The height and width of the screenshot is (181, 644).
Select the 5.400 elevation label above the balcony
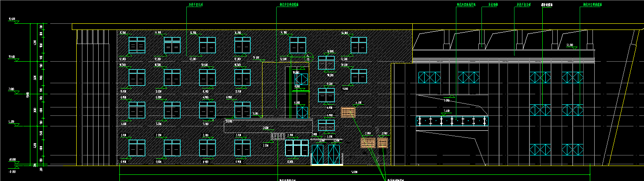coord(447,111)
